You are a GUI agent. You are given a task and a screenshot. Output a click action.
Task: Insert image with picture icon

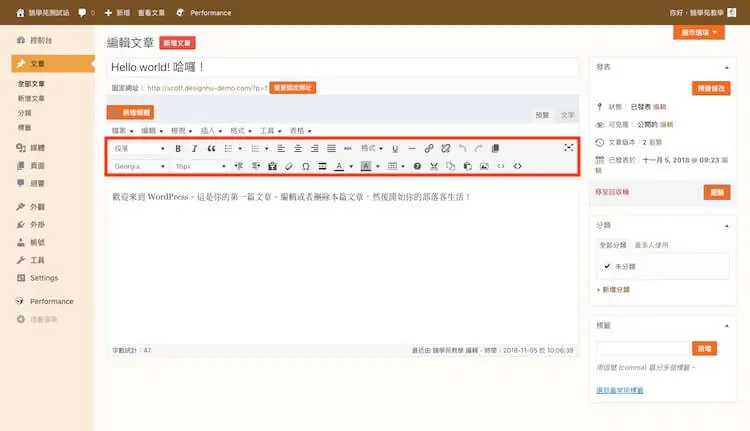coord(484,166)
